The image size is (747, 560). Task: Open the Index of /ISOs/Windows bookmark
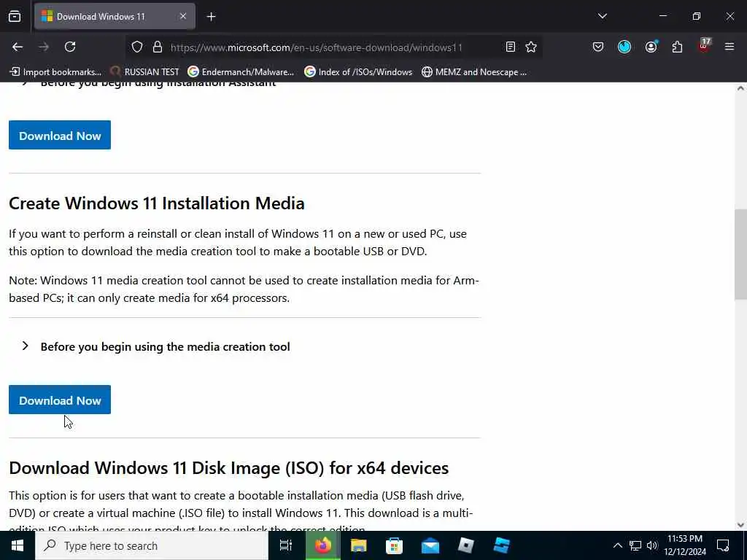pyautogui.click(x=358, y=72)
